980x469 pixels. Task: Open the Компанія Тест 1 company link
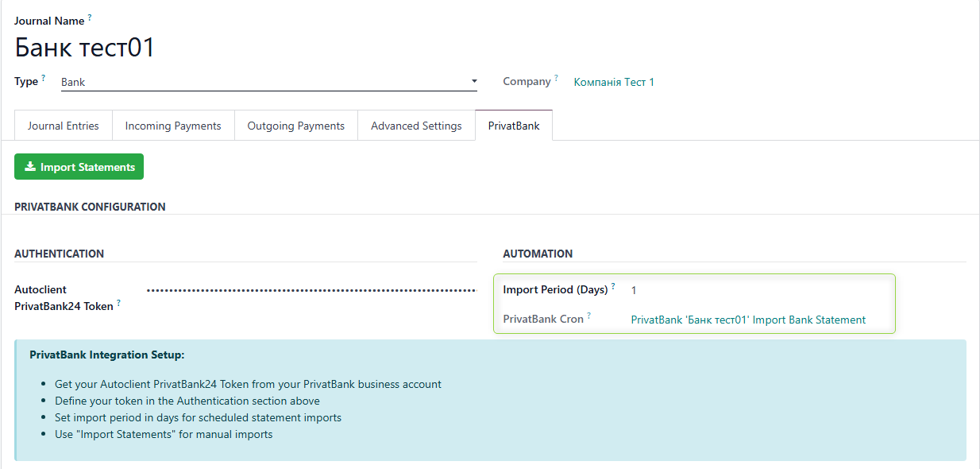click(613, 81)
